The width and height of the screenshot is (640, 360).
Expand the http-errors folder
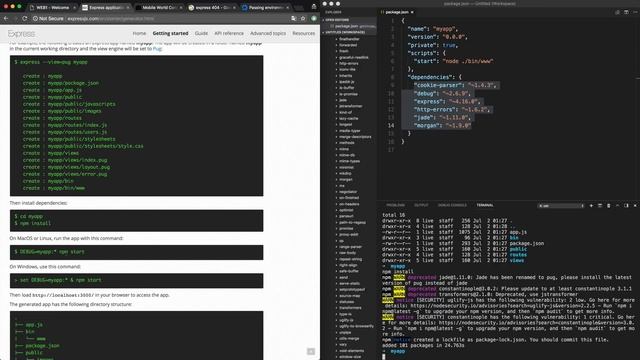[349, 63]
